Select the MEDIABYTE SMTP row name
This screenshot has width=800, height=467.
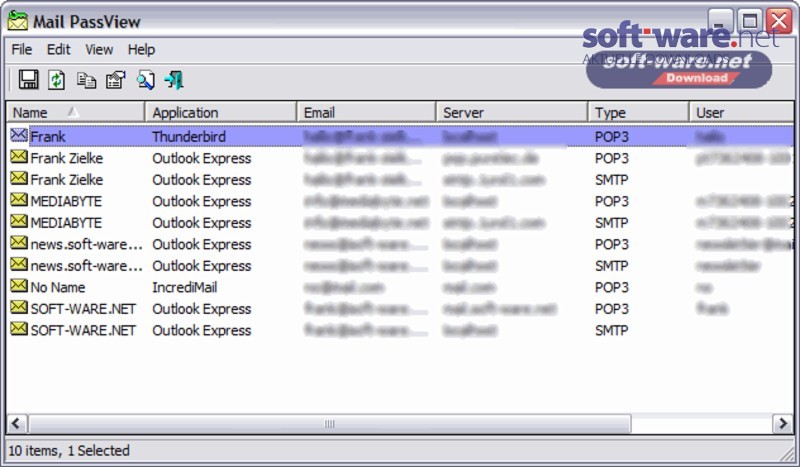66,223
